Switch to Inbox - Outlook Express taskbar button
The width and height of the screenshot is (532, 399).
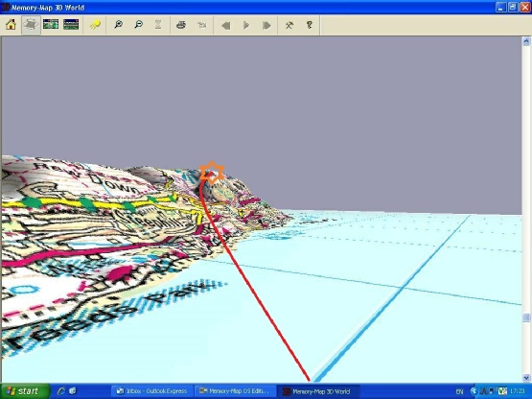(x=152, y=391)
